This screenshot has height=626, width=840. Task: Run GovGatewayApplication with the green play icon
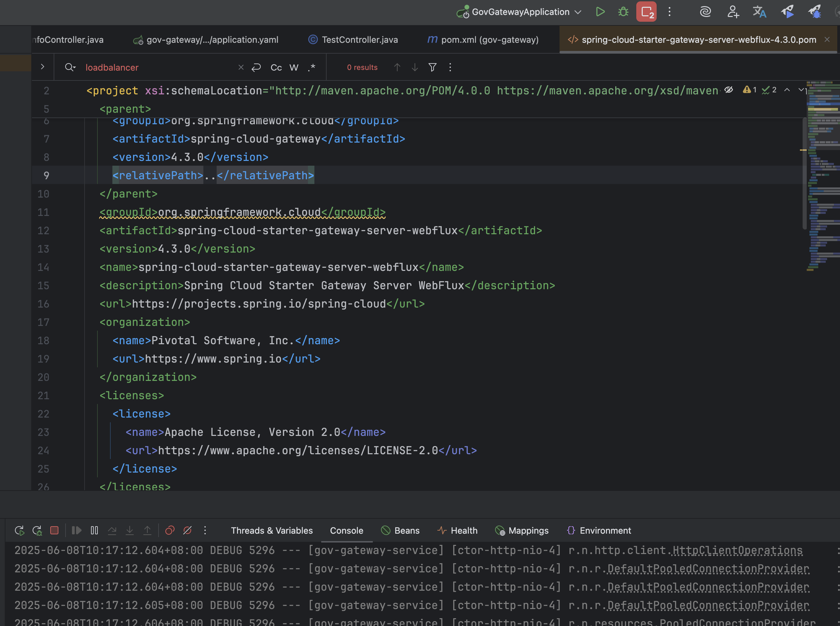point(600,12)
